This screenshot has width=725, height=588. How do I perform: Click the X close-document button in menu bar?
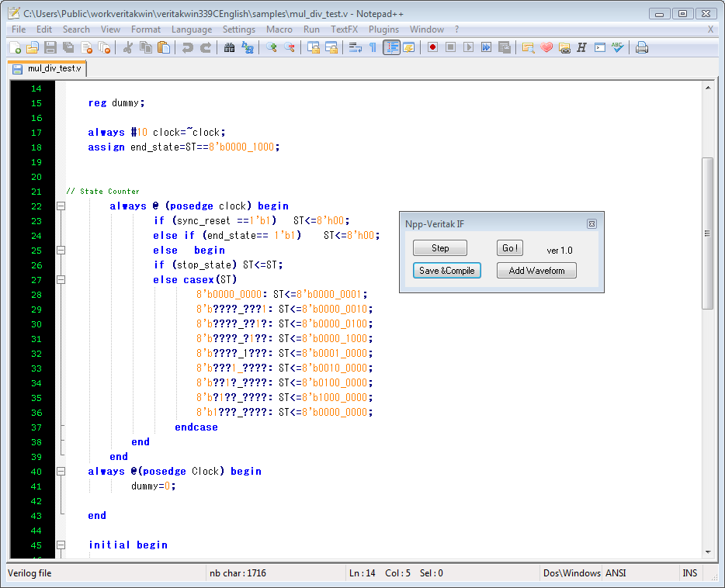coord(710,29)
